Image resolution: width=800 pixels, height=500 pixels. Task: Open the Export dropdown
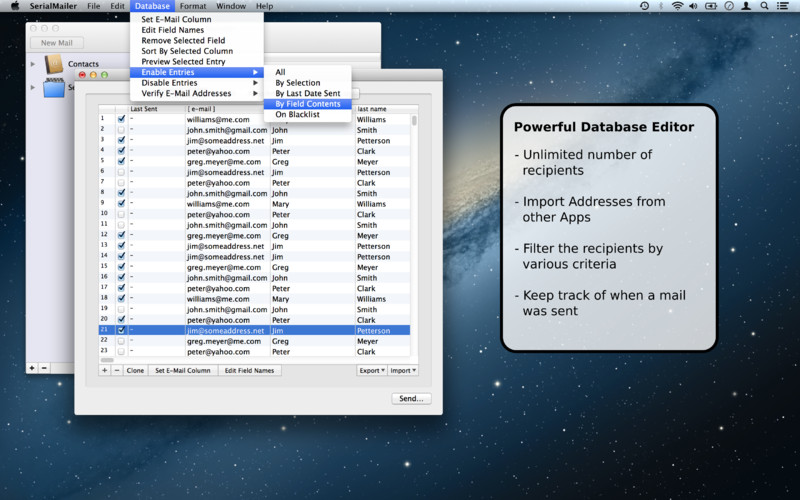click(x=371, y=370)
